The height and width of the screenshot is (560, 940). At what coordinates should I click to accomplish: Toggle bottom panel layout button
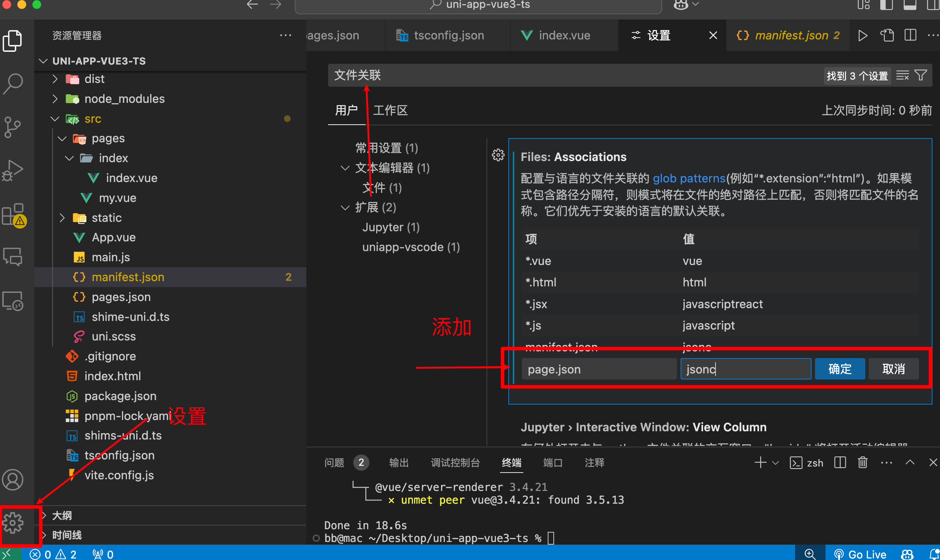pos(910,5)
